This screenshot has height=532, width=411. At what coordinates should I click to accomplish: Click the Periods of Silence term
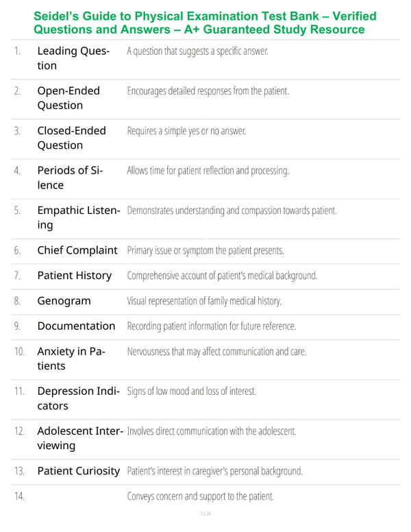click(70, 178)
